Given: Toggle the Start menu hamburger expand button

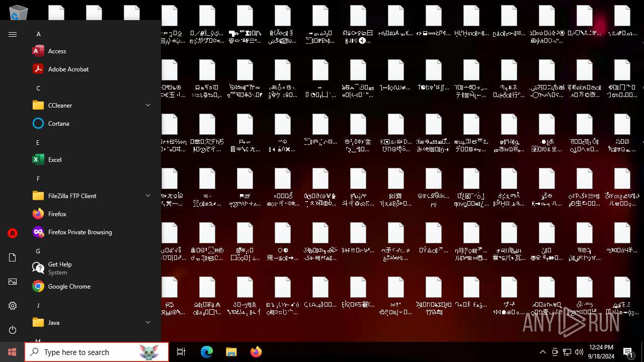Looking at the screenshot, I should pyautogui.click(x=13, y=34).
